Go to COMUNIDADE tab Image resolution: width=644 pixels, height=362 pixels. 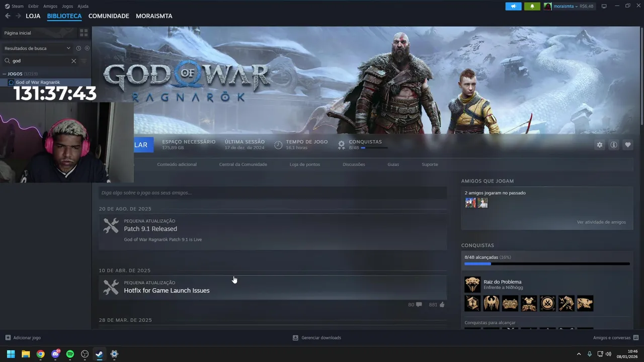(x=109, y=16)
